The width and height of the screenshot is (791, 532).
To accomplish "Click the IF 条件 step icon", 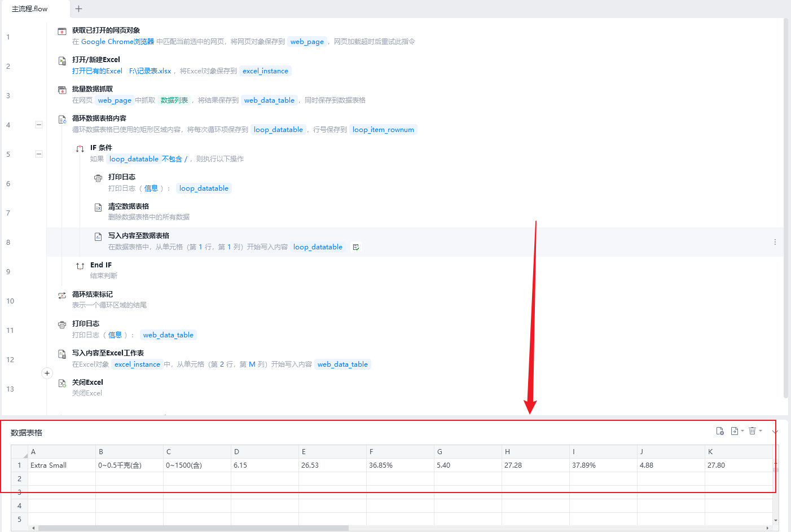I will click(x=80, y=148).
